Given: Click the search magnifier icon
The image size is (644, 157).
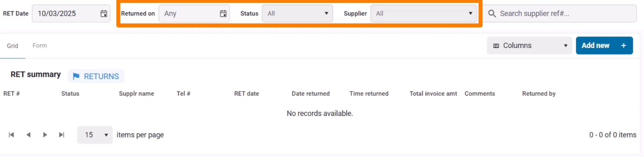Looking at the screenshot, I should pyautogui.click(x=492, y=14).
